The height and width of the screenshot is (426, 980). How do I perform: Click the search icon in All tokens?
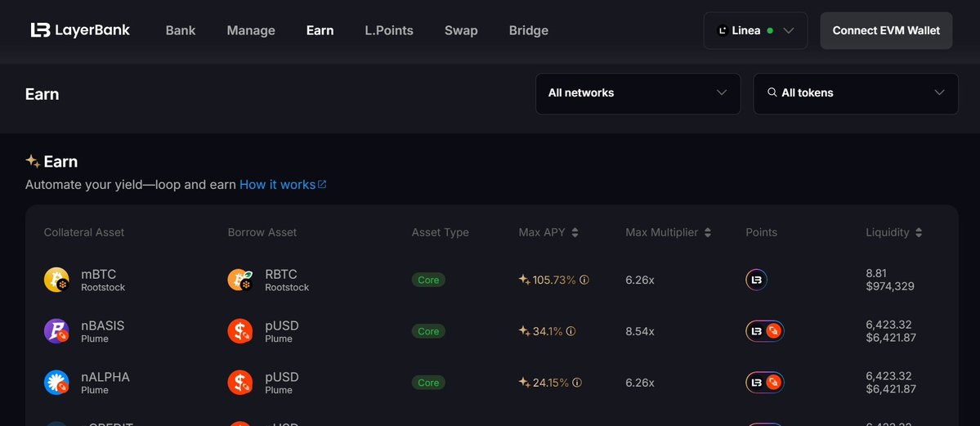pyautogui.click(x=772, y=92)
